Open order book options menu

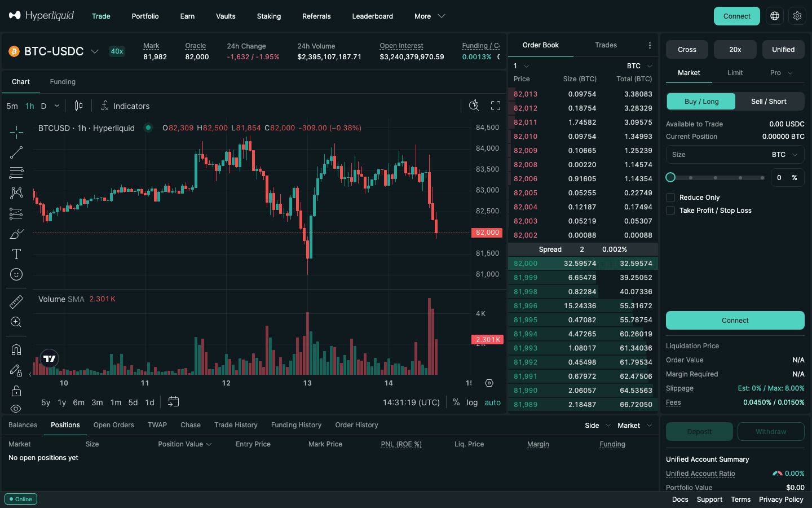[650, 45]
